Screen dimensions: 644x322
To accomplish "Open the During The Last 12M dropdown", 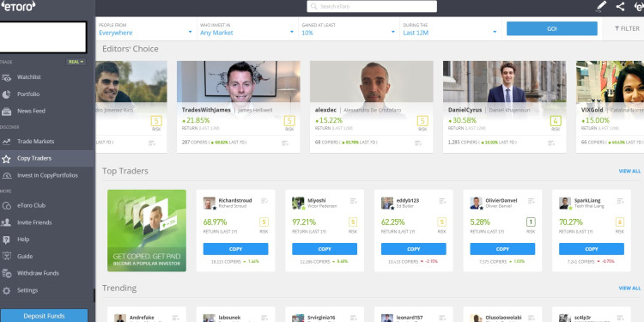I will pyautogui.click(x=450, y=28).
